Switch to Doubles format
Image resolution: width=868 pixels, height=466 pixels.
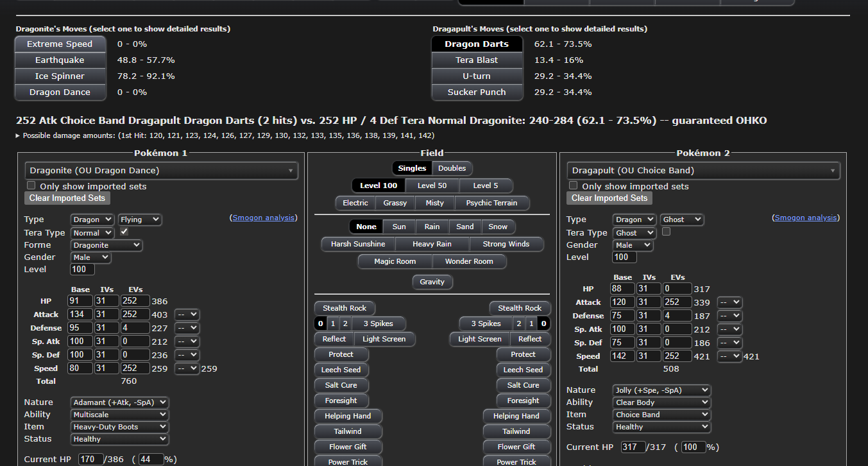[x=452, y=168]
